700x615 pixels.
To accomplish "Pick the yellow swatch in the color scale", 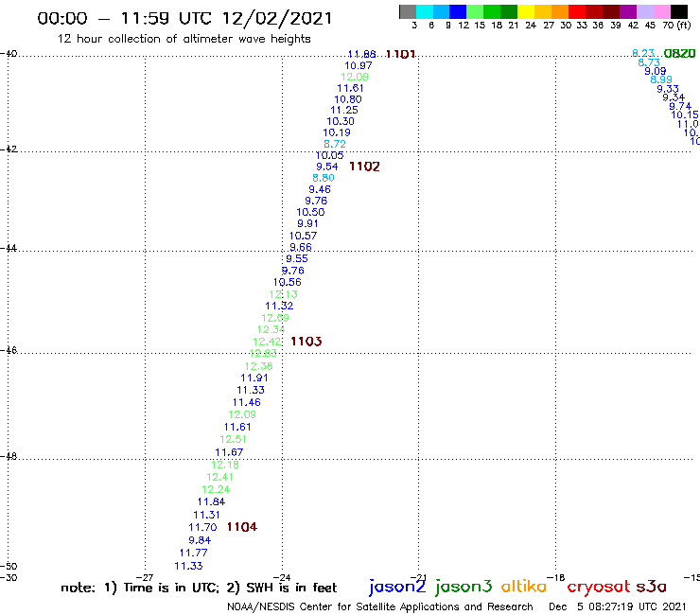I will (526, 11).
